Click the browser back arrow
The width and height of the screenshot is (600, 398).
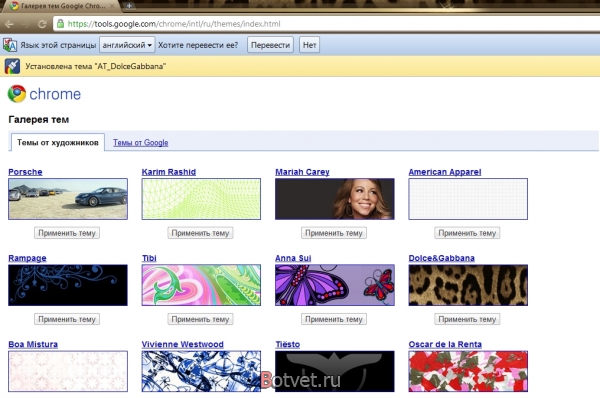point(9,24)
